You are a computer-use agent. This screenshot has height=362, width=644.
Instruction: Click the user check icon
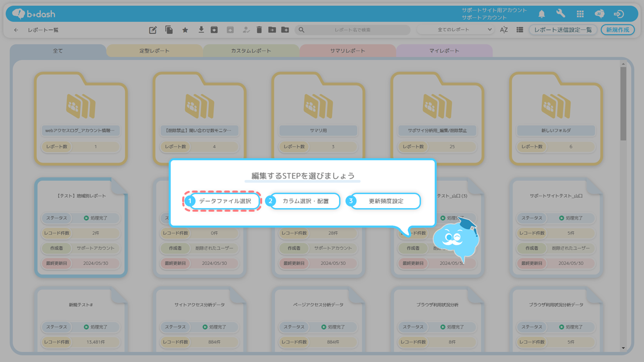coord(246,30)
